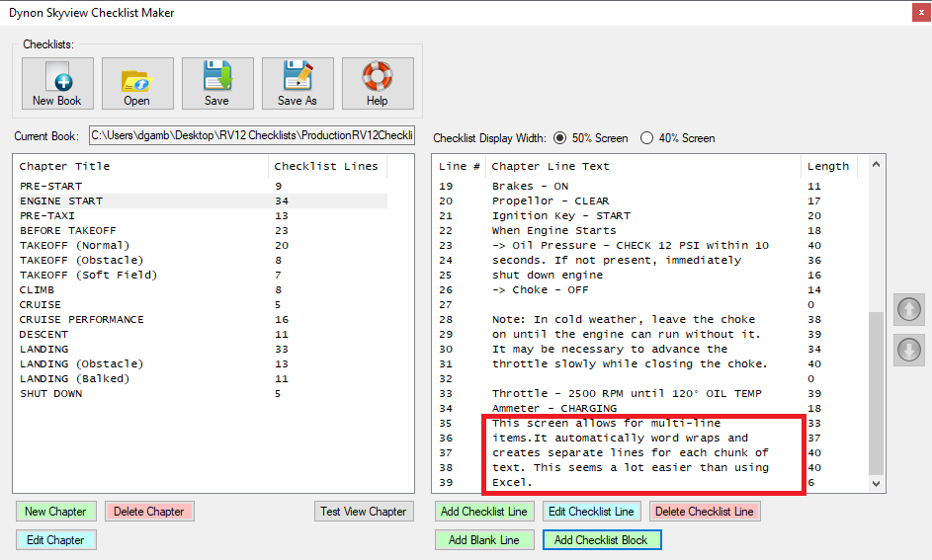
Task: Select BEFORE TAKEOFF chapter
Action: coord(203,230)
